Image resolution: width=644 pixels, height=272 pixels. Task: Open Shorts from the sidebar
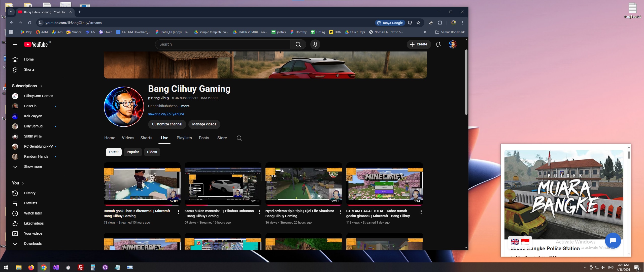point(35,69)
